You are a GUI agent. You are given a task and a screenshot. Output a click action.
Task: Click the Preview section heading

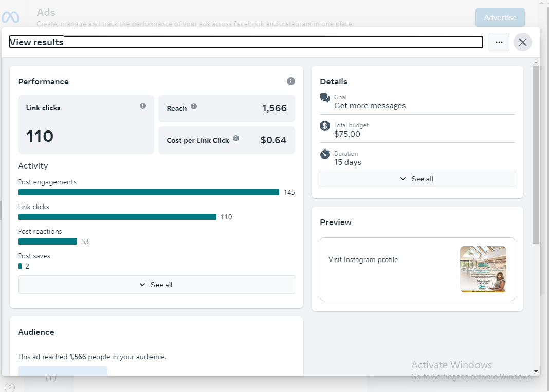[336, 222]
